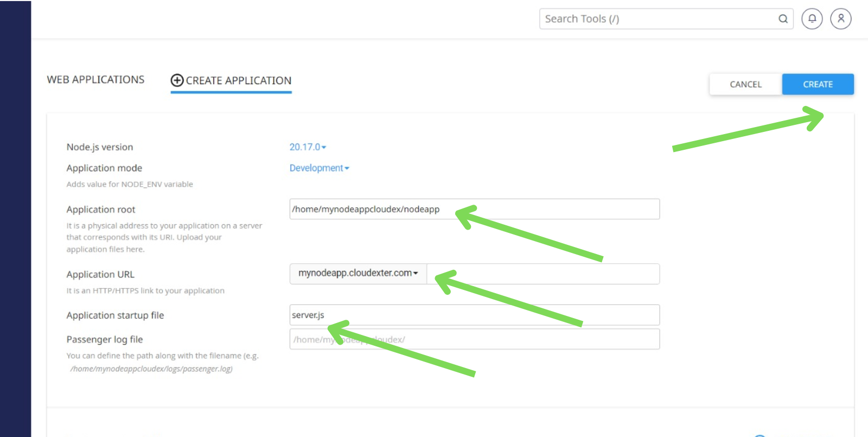Image resolution: width=868 pixels, height=437 pixels.
Task: Click the Application mode label text
Action: point(104,168)
